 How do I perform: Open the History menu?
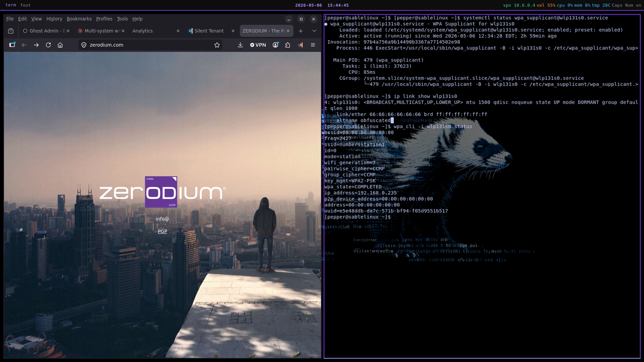tap(54, 19)
